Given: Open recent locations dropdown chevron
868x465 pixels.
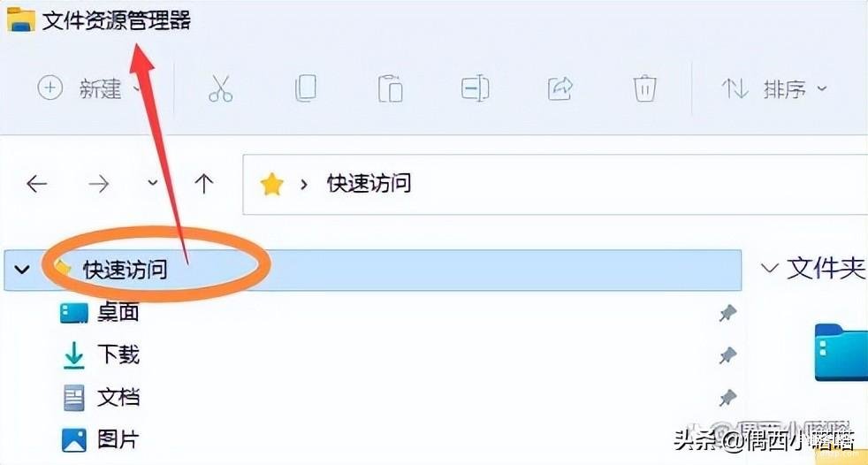Looking at the screenshot, I should 153,183.
